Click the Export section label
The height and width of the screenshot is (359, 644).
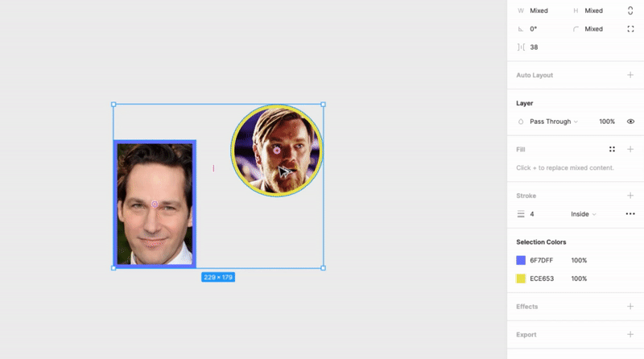click(526, 335)
